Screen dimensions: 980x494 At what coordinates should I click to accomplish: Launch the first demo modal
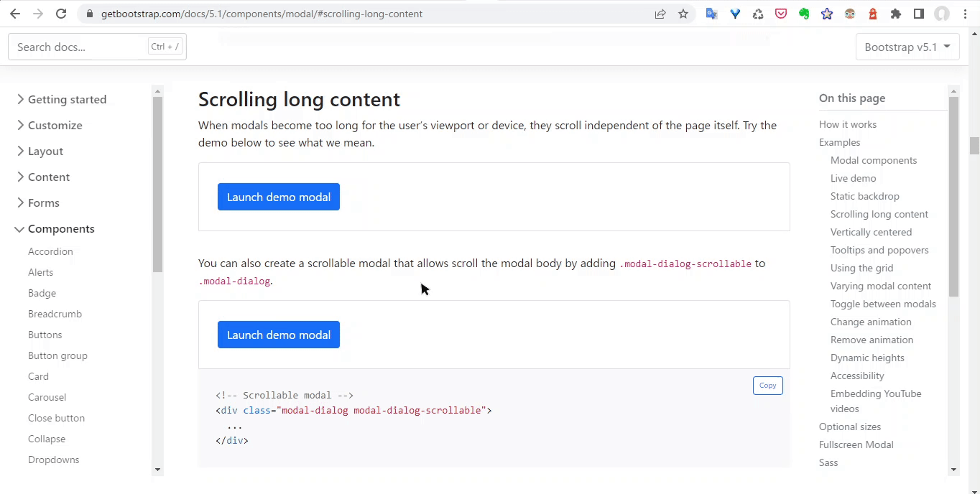[279, 197]
